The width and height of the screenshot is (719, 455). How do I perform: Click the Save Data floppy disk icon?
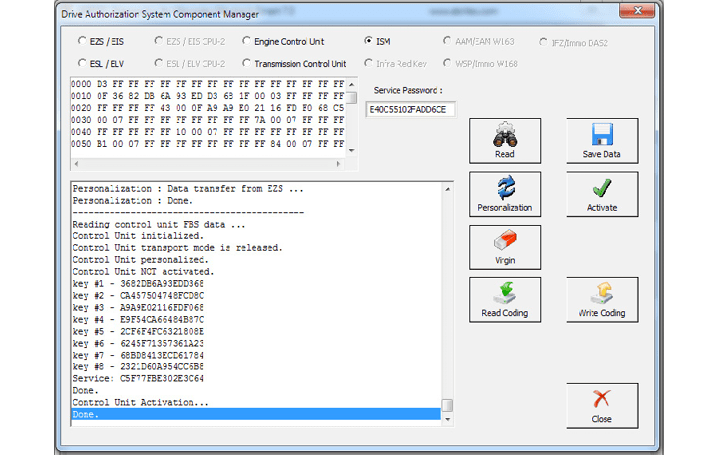coord(602,135)
